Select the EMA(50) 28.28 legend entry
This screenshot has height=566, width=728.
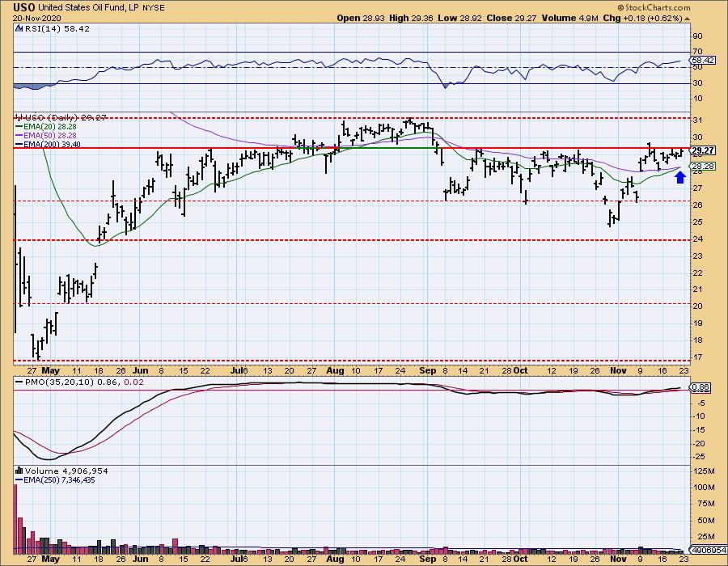tap(46, 136)
